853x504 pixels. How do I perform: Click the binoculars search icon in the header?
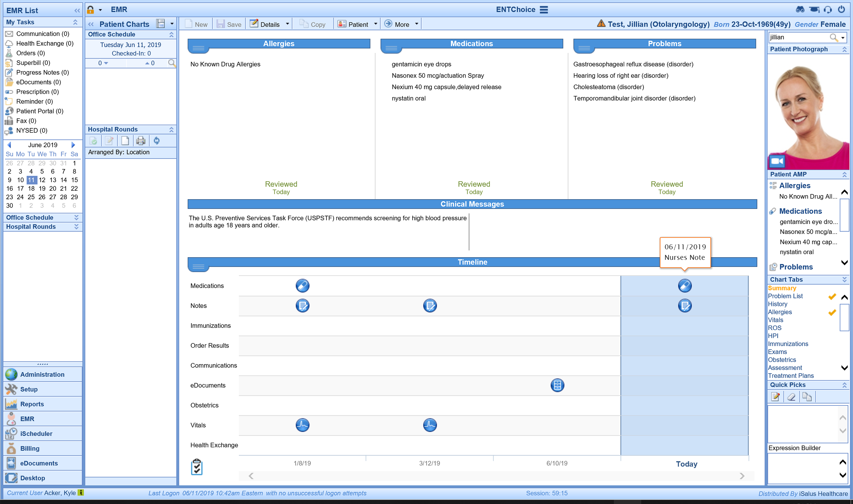pos(800,10)
